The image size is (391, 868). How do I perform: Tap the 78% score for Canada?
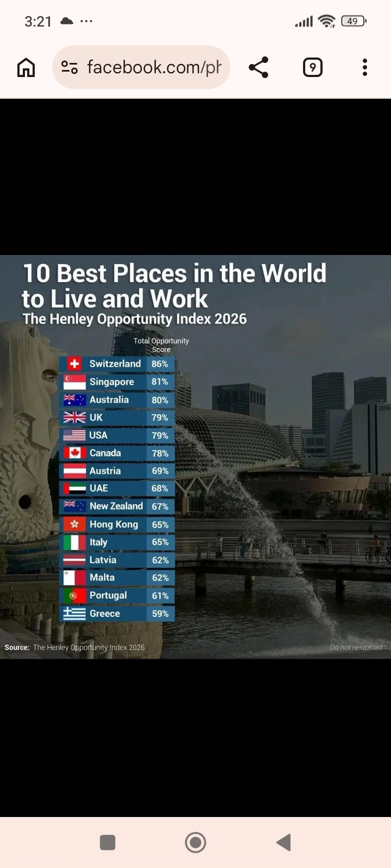[160, 453]
